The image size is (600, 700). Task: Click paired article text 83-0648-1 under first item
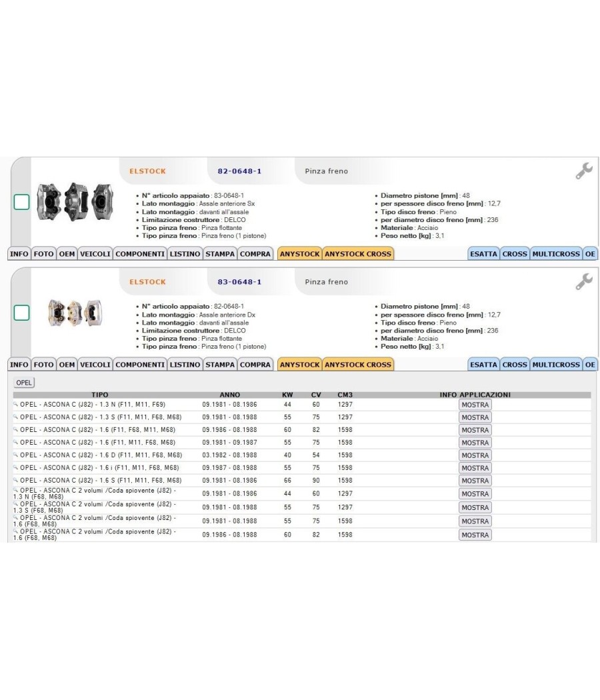coord(229,195)
